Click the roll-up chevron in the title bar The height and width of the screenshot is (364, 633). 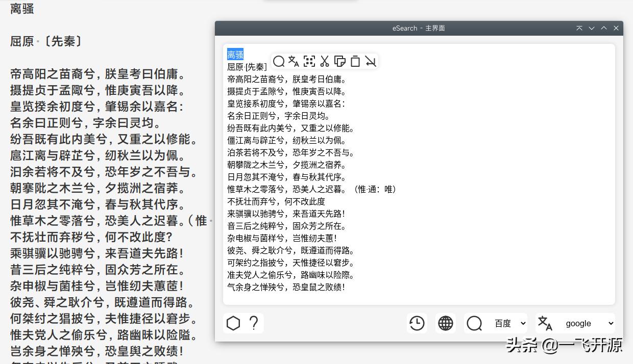pyautogui.click(x=603, y=28)
